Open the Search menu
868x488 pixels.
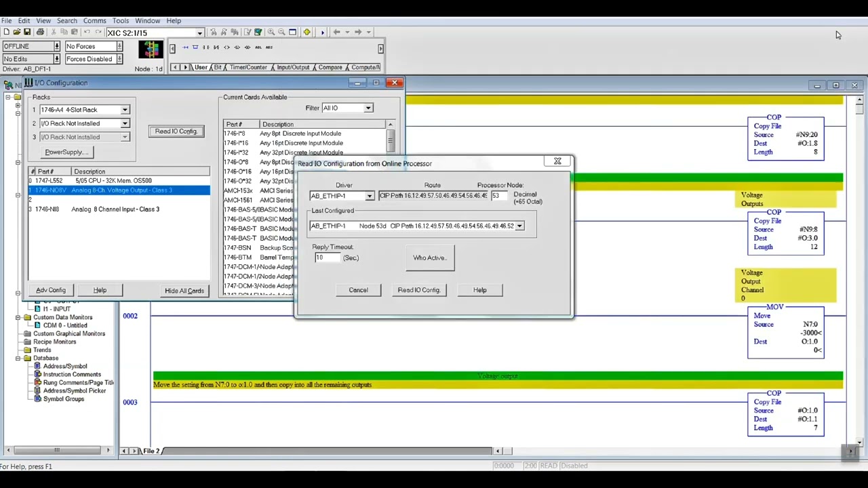click(67, 21)
